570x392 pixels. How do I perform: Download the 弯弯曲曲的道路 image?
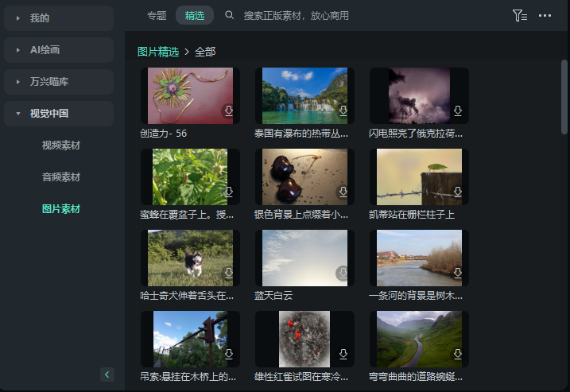point(458,354)
